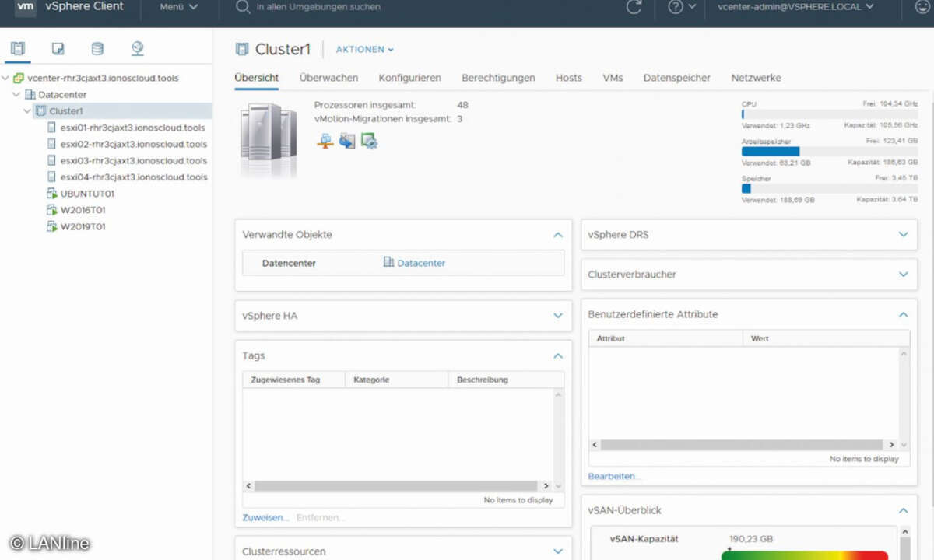Collapse the Tags panel
The width and height of the screenshot is (934, 560).
[557, 355]
